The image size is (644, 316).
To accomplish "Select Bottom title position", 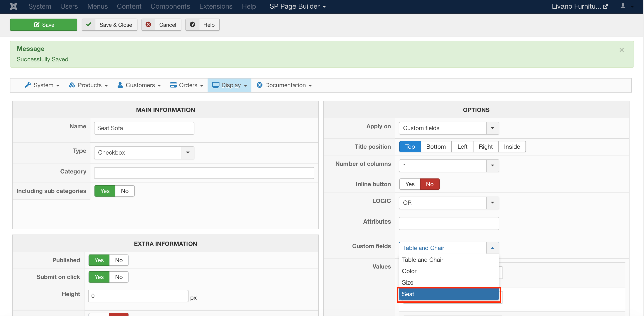I will [x=436, y=147].
